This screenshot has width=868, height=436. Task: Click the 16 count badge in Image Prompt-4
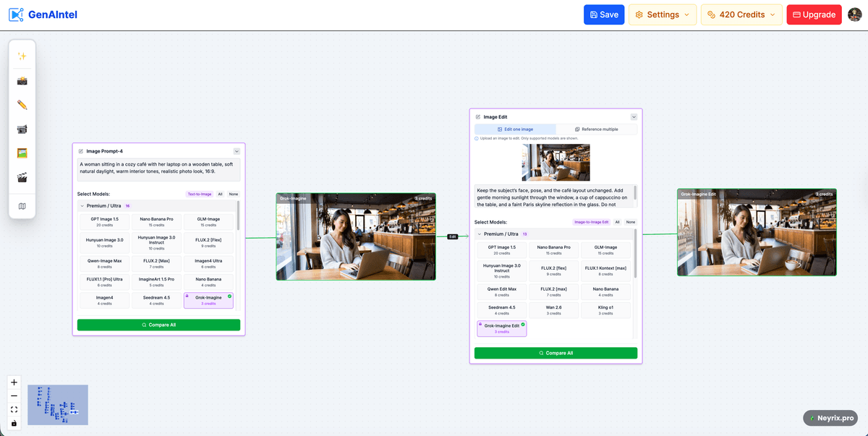pos(128,206)
